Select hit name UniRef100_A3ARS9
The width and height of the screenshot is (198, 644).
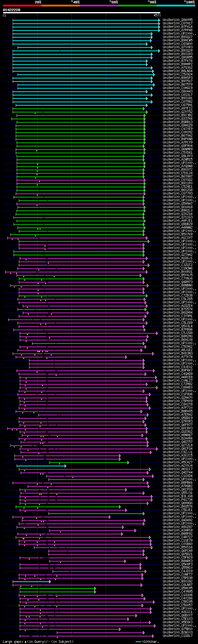[x=178, y=530]
